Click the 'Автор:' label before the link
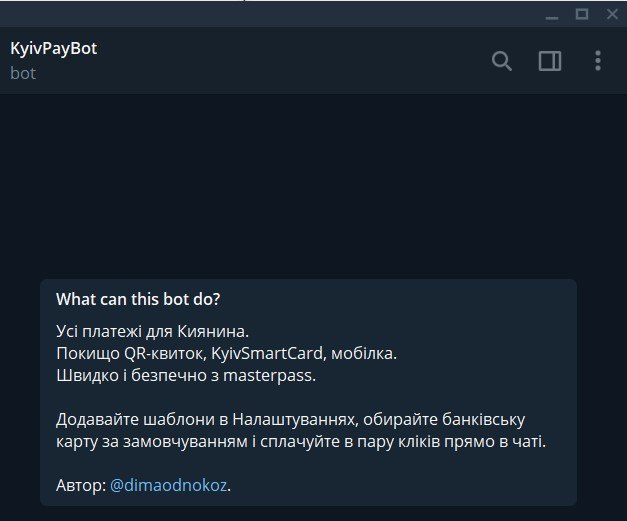Image resolution: width=627 pixels, height=521 pixels. click(81, 485)
